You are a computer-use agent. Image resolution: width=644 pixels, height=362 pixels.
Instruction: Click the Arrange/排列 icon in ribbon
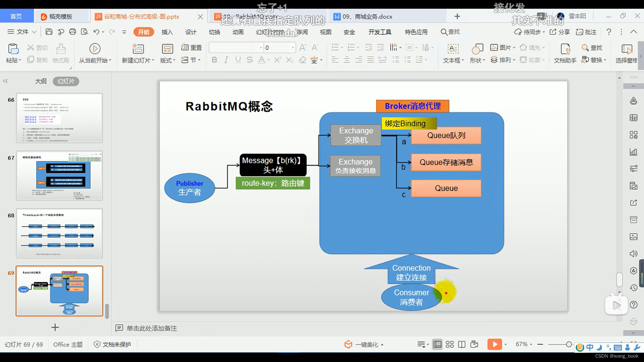coord(494,60)
